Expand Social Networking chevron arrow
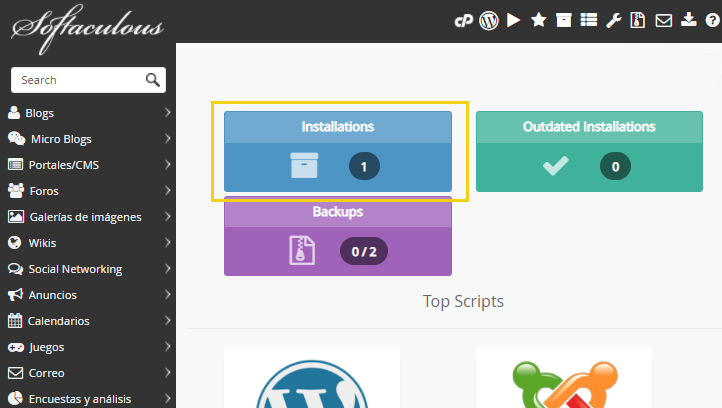 coord(168,269)
